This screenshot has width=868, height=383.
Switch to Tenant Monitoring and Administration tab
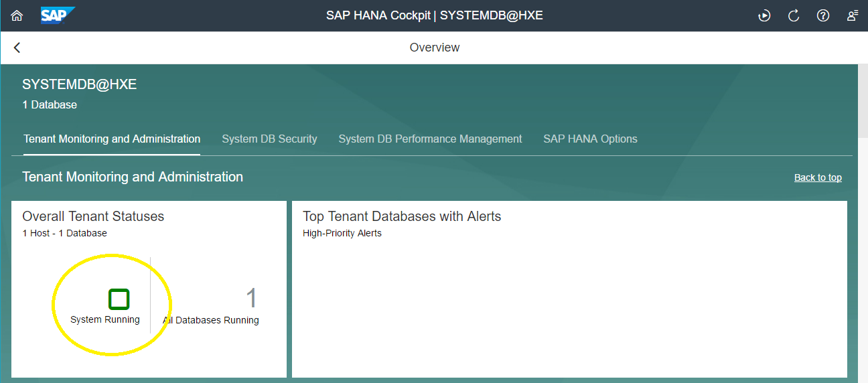[112, 139]
